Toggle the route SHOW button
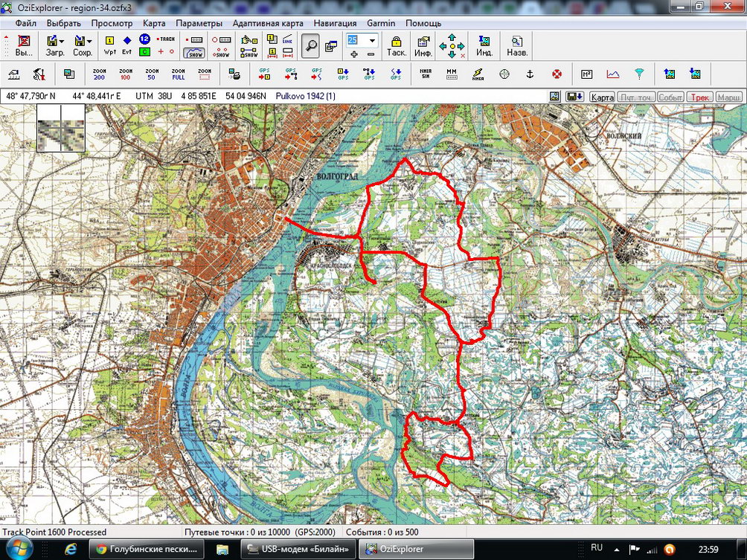The image size is (747, 560). tap(249, 53)
